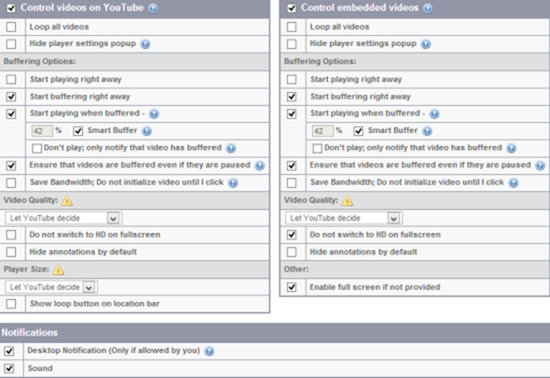Screen dimensions: 550x378
Task: Open Player Size Let YouTube decide dropdown
Action: (51, 288)
